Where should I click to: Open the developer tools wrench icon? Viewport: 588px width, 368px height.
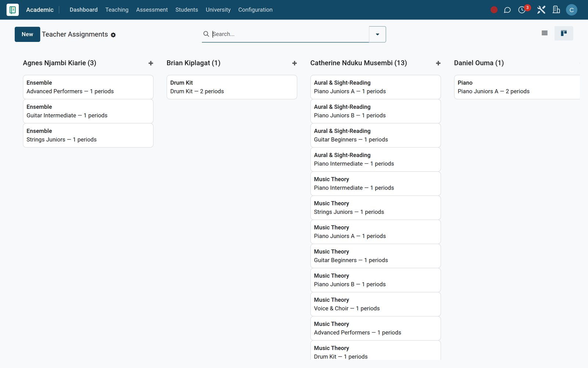[541, 10]
